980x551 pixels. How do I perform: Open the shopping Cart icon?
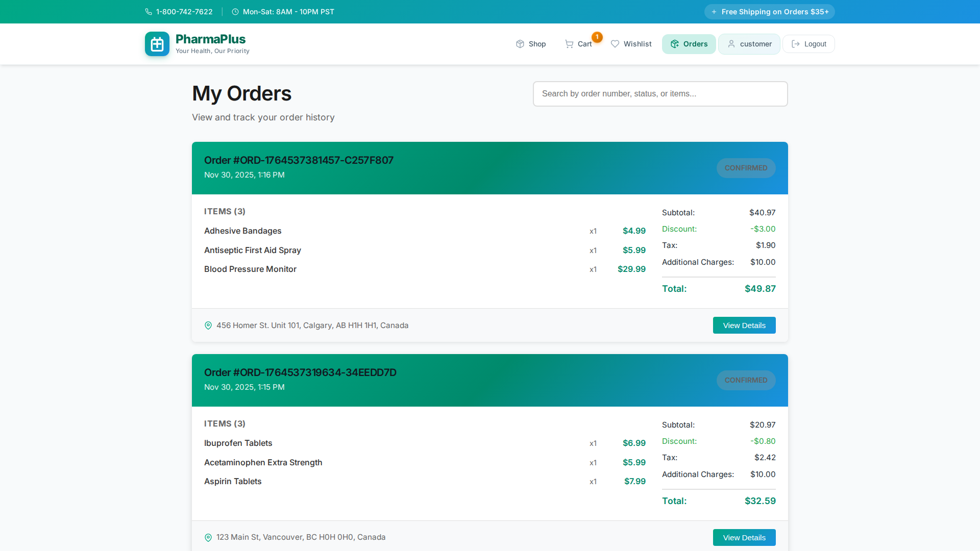point(570,44)
